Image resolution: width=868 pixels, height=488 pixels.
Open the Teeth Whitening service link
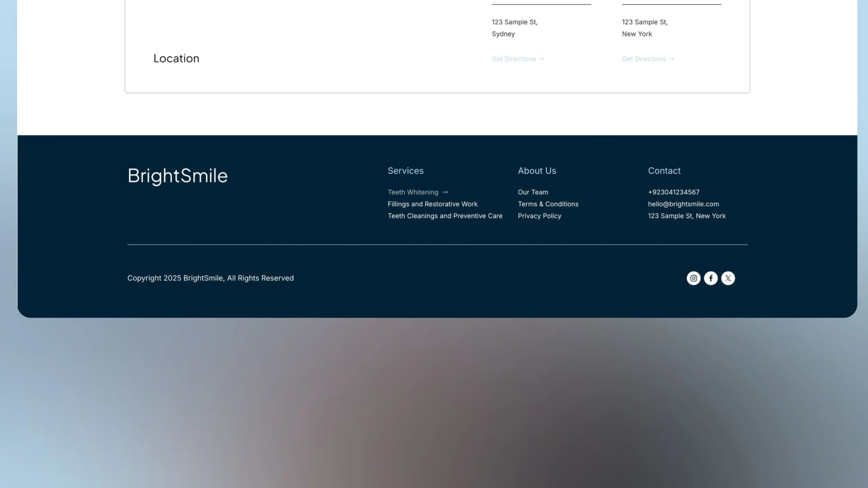click(x=413, y=192)
